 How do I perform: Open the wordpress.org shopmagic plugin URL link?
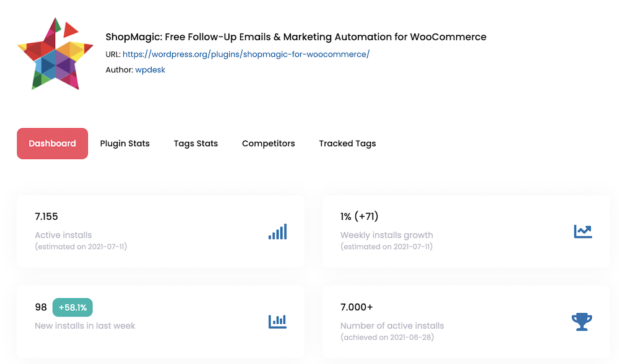(x=246, y=54)
